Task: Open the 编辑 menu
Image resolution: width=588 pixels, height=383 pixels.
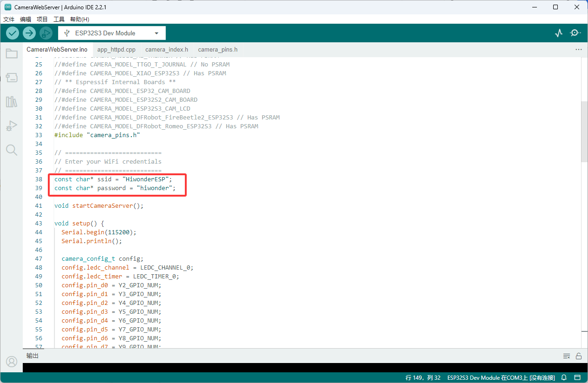Action: tap(26, 19)
